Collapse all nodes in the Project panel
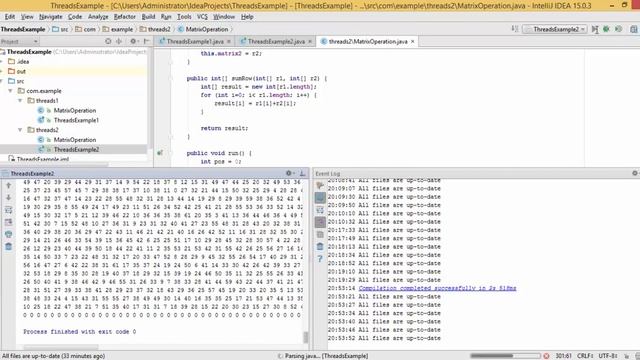The image size is (640, 360). (x=119, y=41)
